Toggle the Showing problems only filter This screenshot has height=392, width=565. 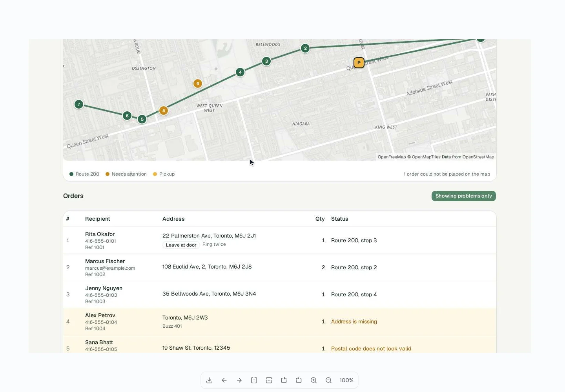coord(464,196)
